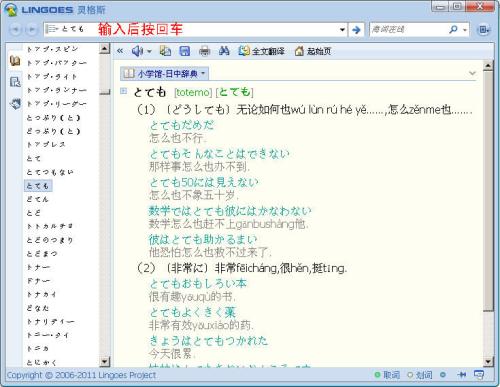This screenshot has width=500, height=387.
Task: Click example sentence とてもおもしろい本
Action: [198, 284]
